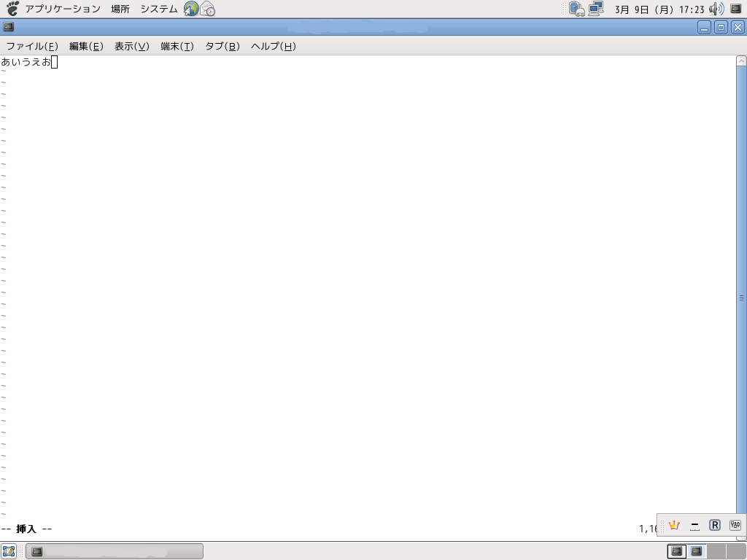Click the crown input method icon

coord(674,525)
